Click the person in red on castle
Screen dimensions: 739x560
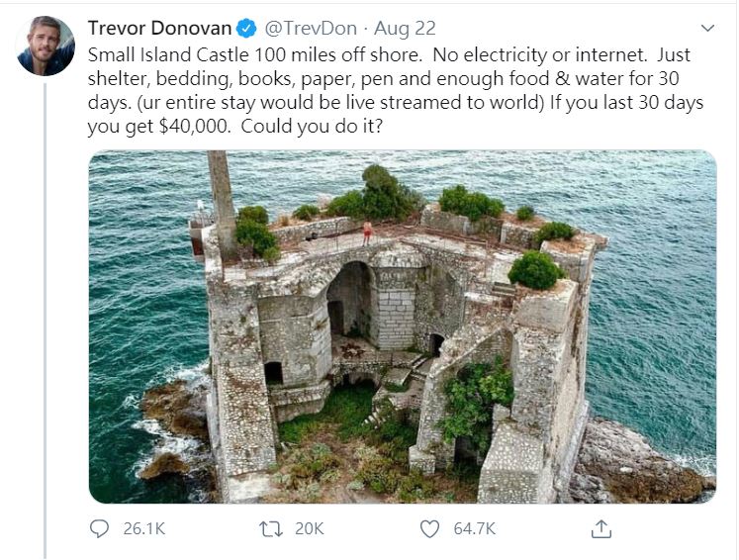point(367,233)
